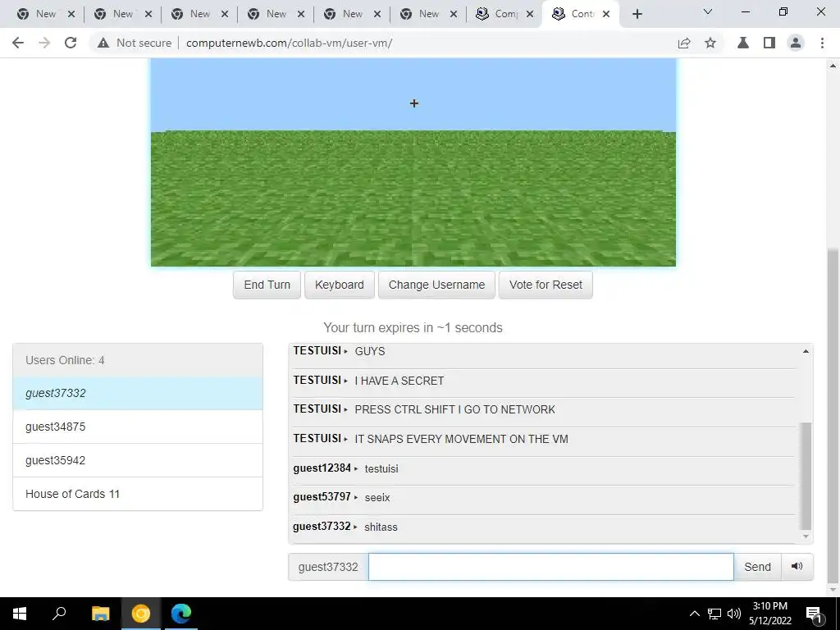840x630 pixels.
Task: Click guest53797 seeix chat message
Action: [543, 498]
